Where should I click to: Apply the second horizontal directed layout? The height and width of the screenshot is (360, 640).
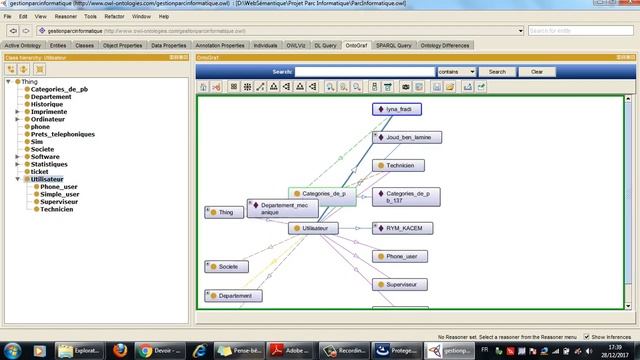tap(313, 87)
